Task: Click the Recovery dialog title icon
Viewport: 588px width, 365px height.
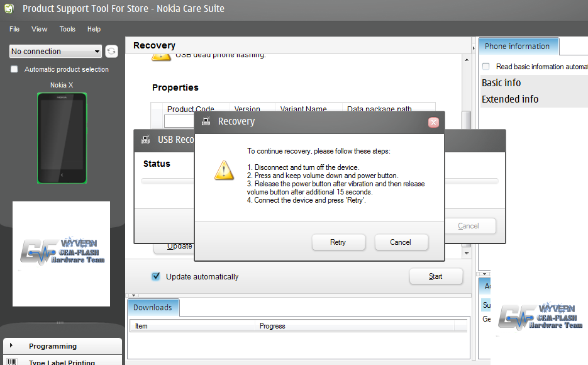Action: [x=206, y=121]
